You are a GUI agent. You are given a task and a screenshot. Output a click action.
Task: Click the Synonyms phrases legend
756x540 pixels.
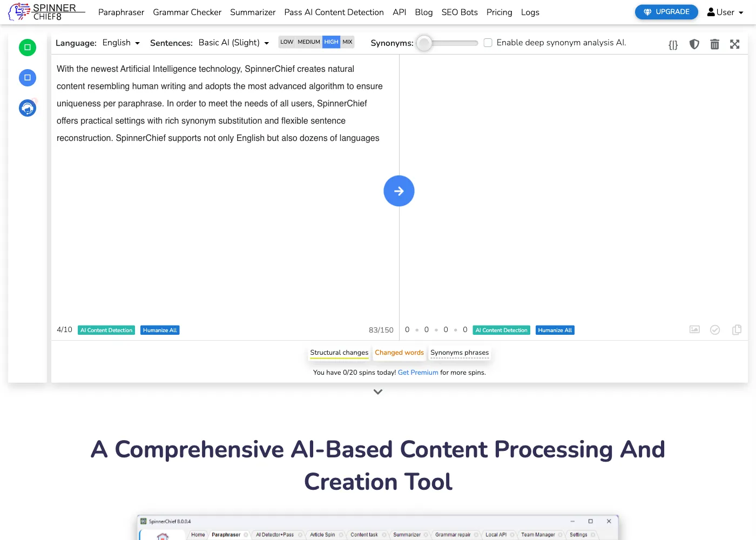tap(460, 353)
